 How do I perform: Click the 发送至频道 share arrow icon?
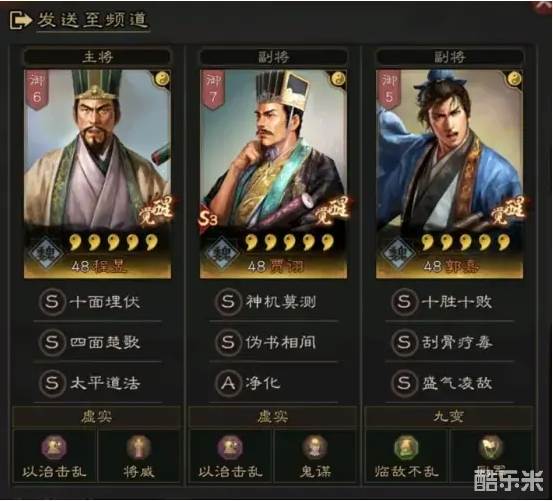click(20, 20)
